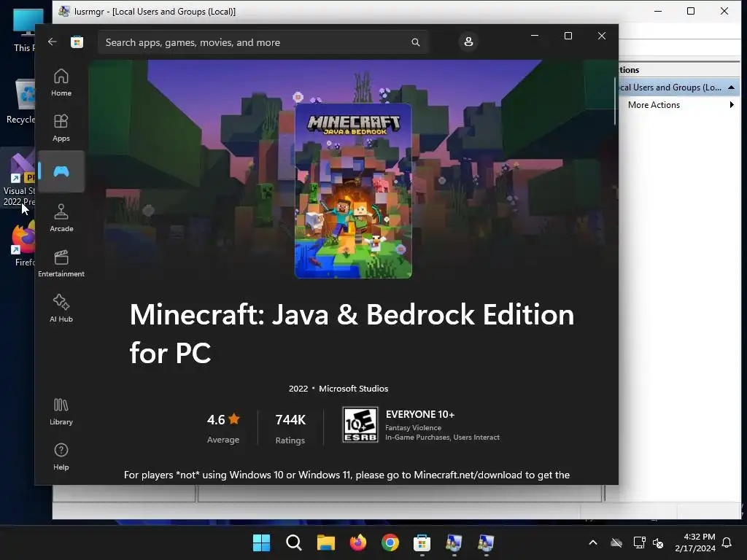Click 'In-Game Purchases, Users Interact' text
Viewport: 747px width, 560px height.
click(x=442, y=437)
